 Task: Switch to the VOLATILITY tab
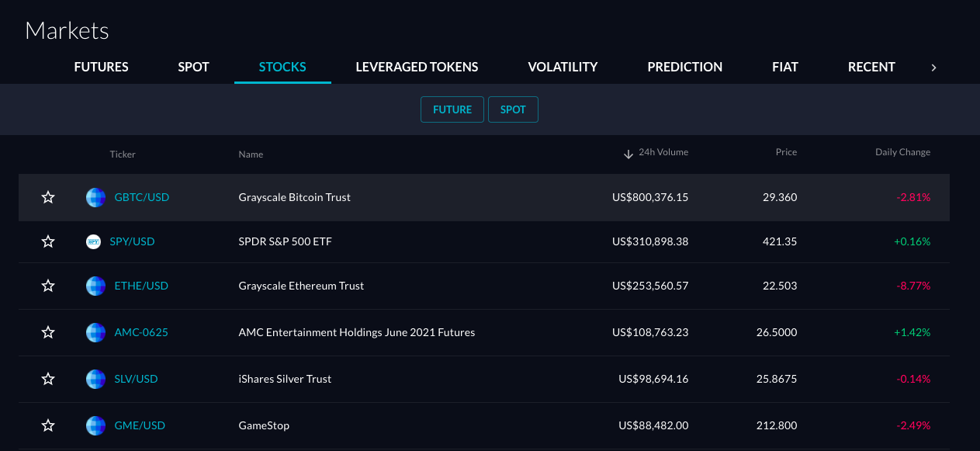click(563, 67)
